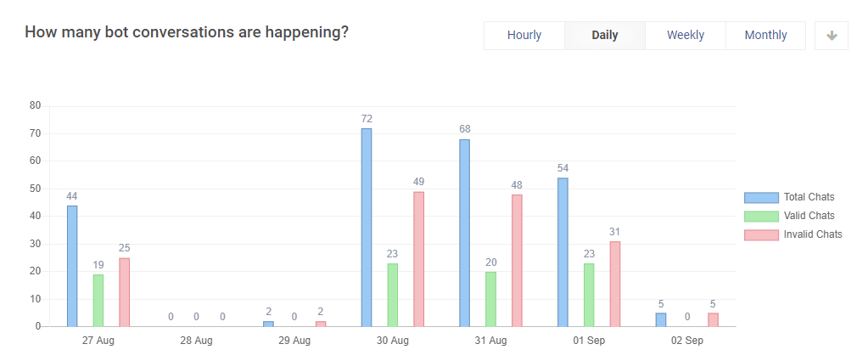Click the 30 Aug invalid chats bar (49)
Screen dimensions: 868x361
click(419, 259)
